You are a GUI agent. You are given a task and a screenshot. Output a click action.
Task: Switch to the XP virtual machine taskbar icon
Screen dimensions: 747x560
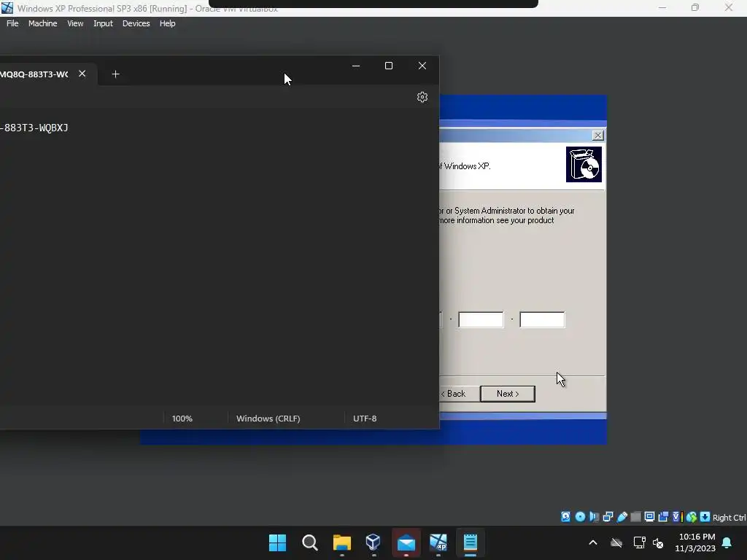tap(438, 542)
